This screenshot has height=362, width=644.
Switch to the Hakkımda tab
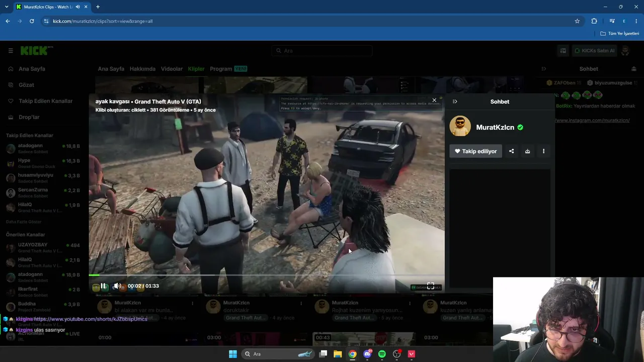click(142, 69)
